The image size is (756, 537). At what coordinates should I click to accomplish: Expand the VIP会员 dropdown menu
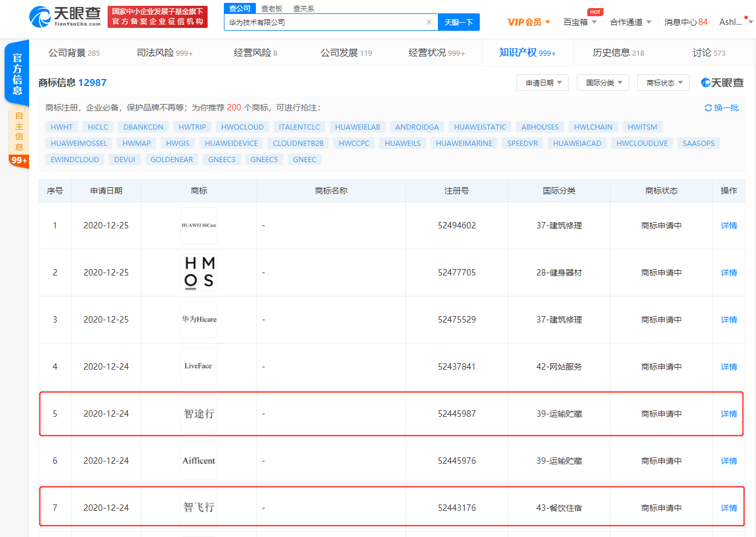[x=525, y=22]
